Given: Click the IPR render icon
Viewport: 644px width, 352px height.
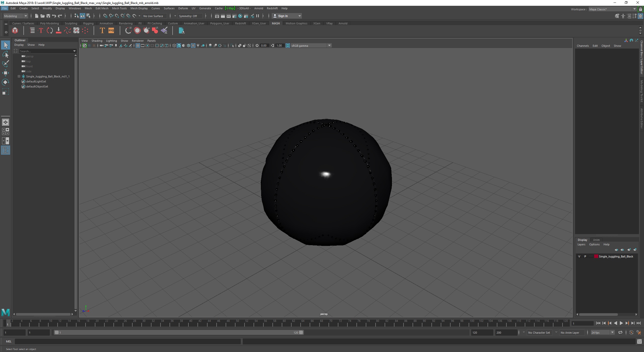Looking at the screenshot, I should (228, 16).
